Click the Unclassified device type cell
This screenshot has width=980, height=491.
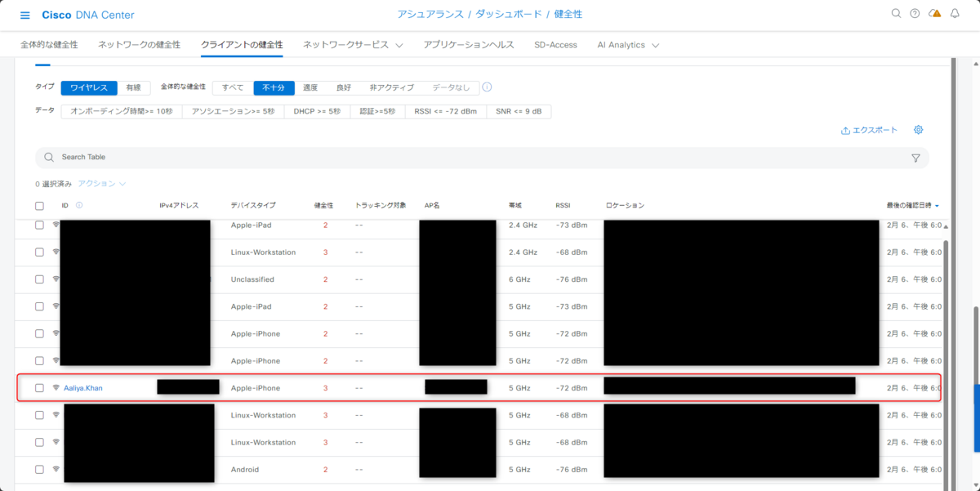(252, 279)
